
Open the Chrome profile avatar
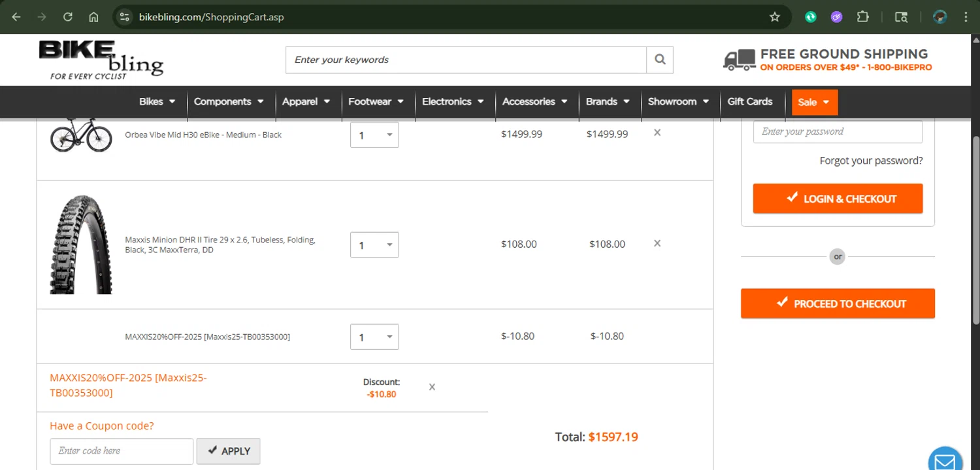point(940,17)
